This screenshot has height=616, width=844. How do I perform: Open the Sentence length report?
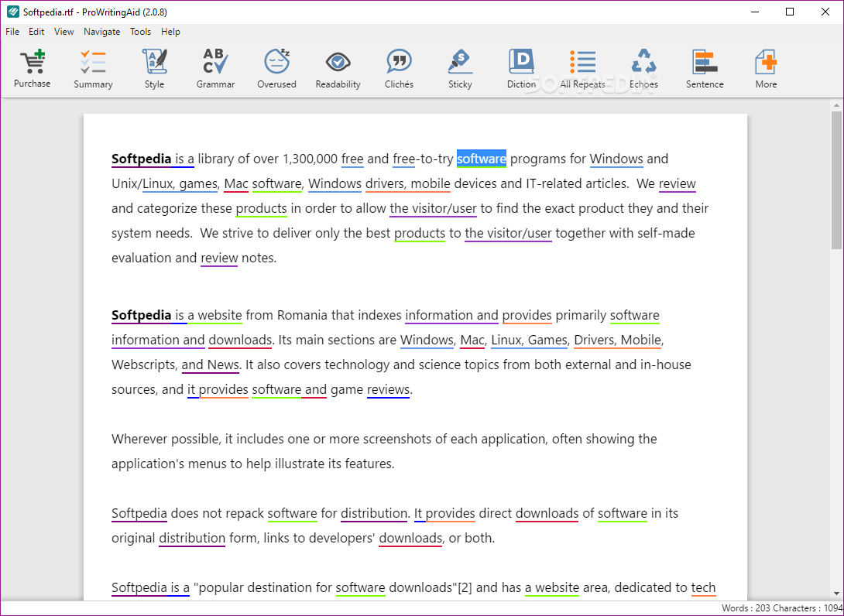tap(705, 68)
